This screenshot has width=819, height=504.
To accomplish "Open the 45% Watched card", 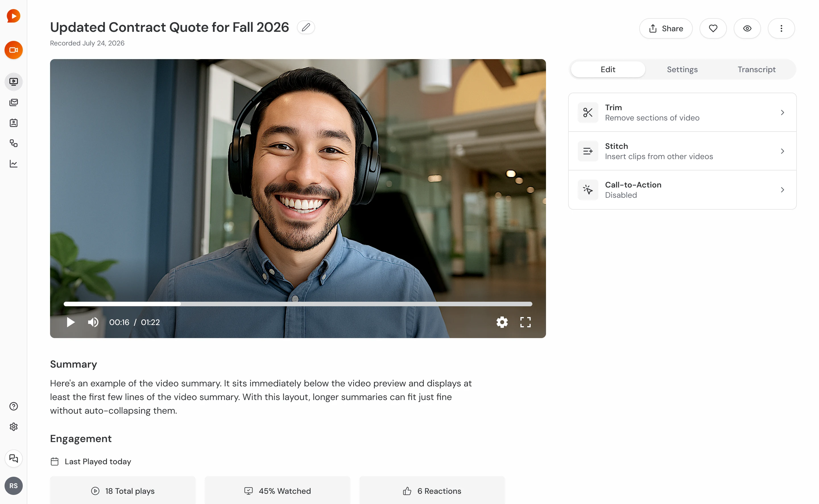I will pos(277,491).
